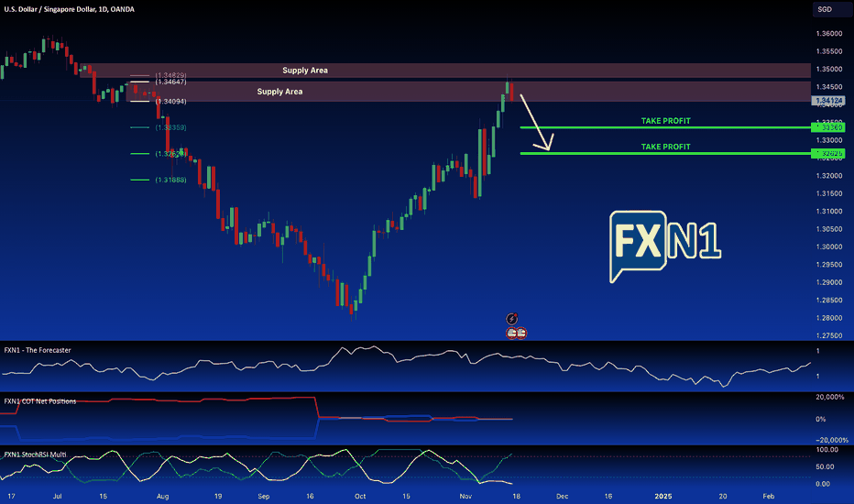Click the 1.30000 price axis label
The image size is (854, 504).
click(829, 247)
